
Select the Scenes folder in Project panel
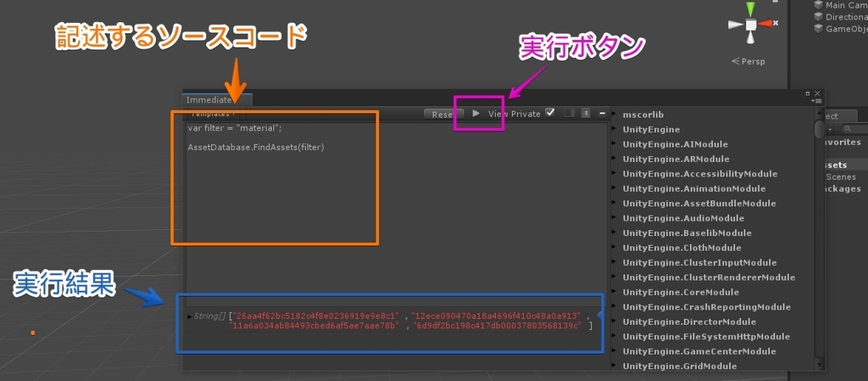841,176
